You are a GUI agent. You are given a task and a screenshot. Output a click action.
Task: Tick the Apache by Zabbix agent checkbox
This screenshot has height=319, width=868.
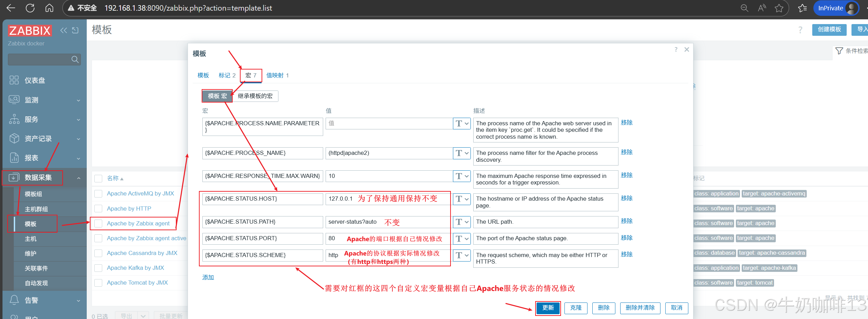tap(98, 223)
